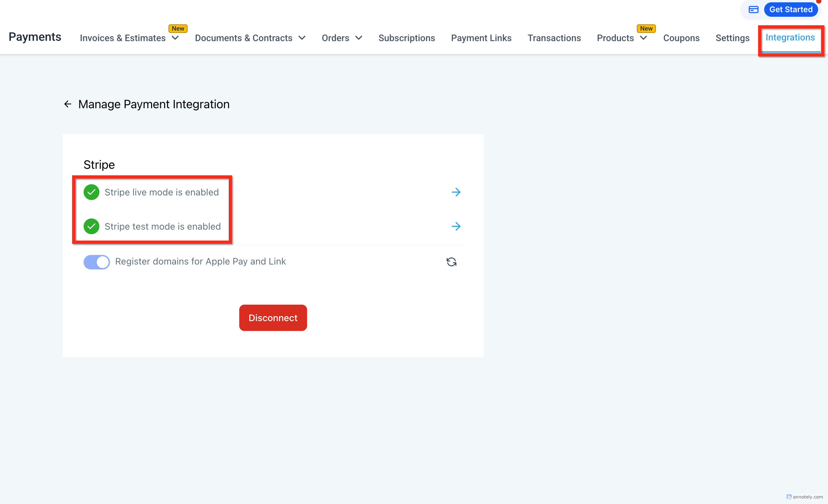Open the Subscriptions tab
Viewport: 828px width, 504px height.
pos(407,38)
